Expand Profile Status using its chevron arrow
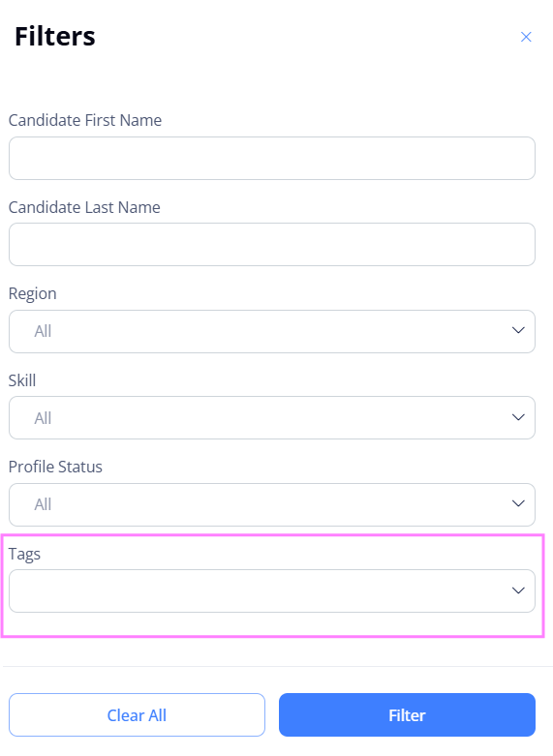The height and width of the screenshot is (756, 553). [x=518, y=503]
